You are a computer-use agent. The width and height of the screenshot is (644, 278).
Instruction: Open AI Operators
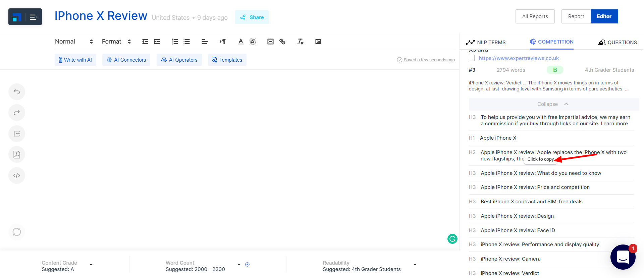179,60
